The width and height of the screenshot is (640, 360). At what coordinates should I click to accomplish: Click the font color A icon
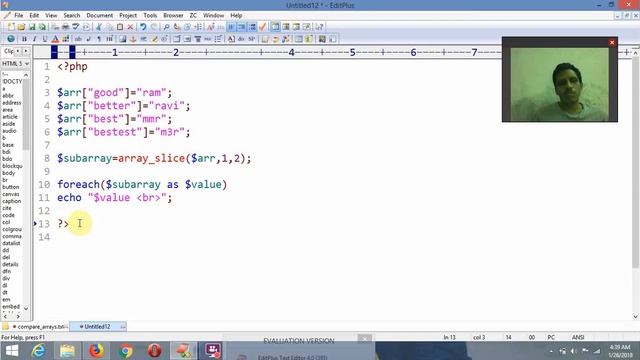55,39
